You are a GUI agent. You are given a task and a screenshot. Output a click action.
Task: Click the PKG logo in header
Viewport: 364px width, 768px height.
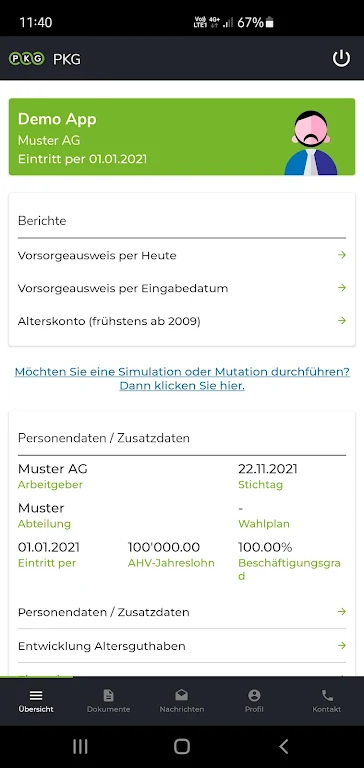tap(27, 59)
